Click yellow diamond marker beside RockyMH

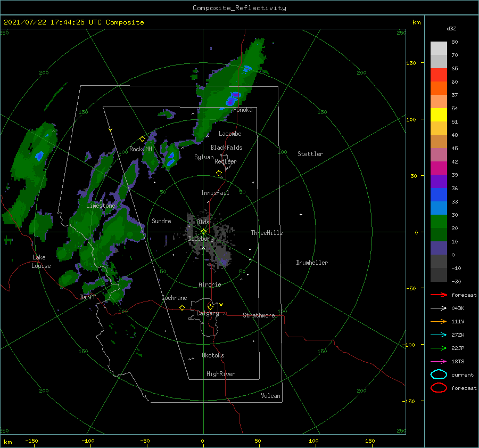click(142, 139)
